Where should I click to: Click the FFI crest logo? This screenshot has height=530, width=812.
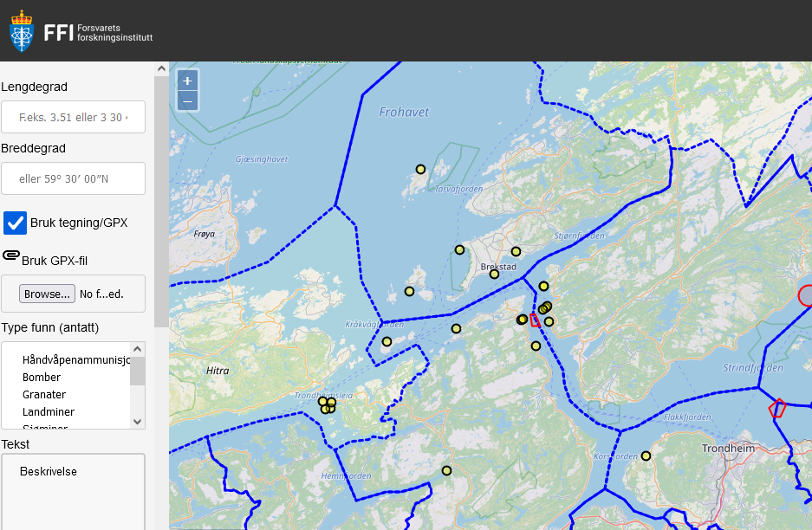(21, 33)
